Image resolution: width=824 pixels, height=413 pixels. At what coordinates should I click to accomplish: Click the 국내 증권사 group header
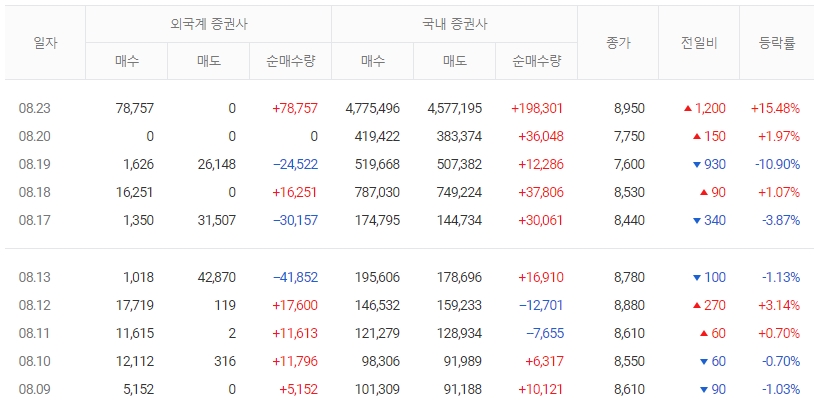tap(455, 24)
